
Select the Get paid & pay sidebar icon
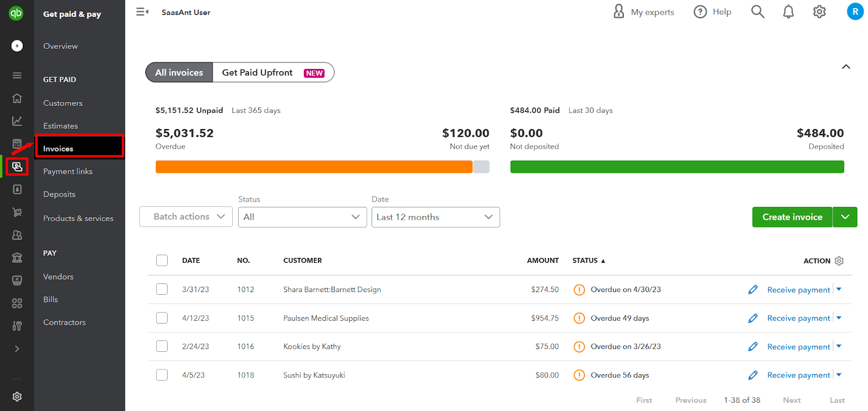tap(17, 167)
